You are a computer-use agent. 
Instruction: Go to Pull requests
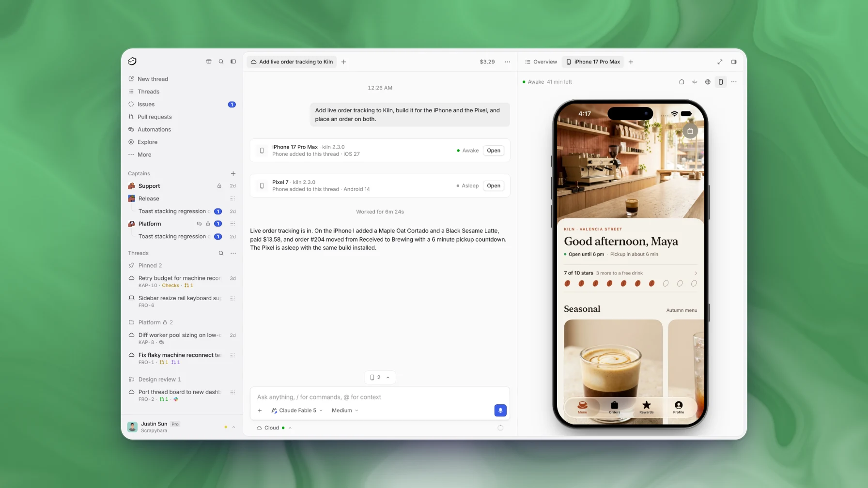click(182, 117)
